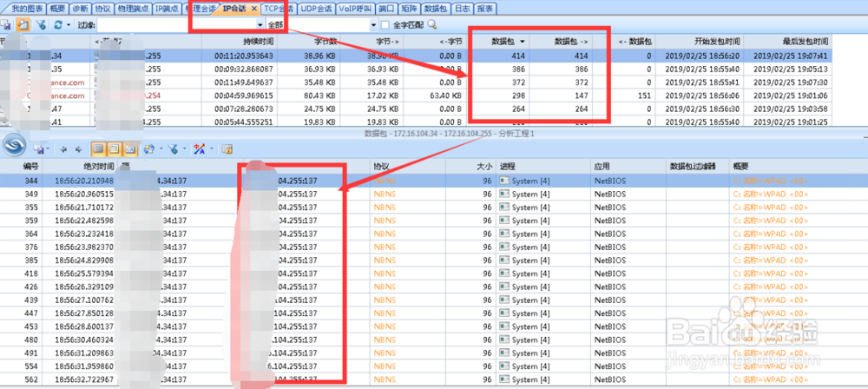This screenshot has width=868, height=389.
Task: Enable the 全字匹配 checkbox
Action: click(386, 25)
